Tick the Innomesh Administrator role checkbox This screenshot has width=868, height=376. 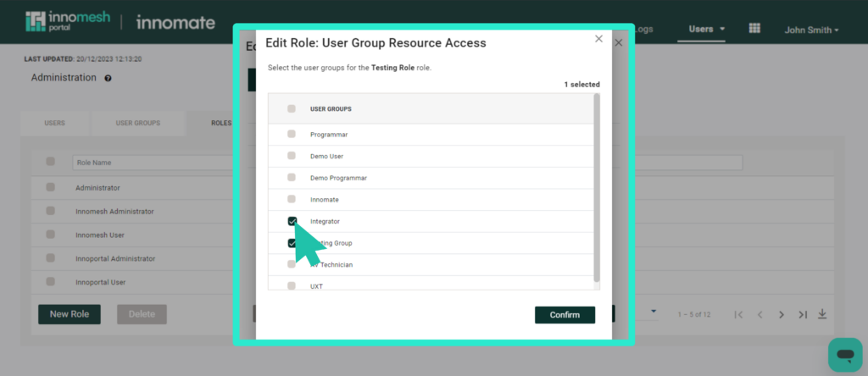tap(50, 211)
